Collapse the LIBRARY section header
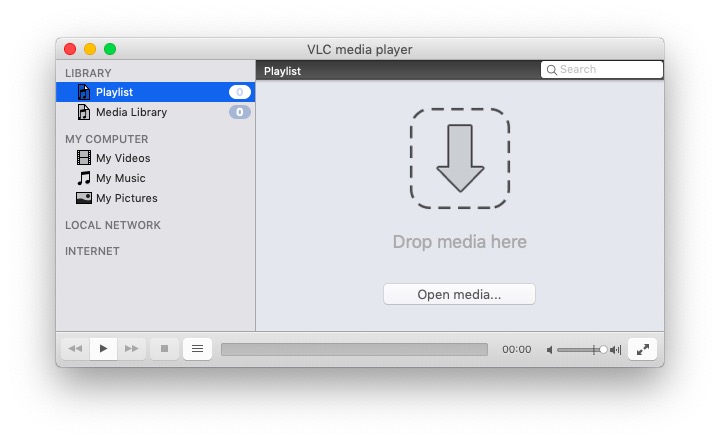720x441 pixels. 88,73
